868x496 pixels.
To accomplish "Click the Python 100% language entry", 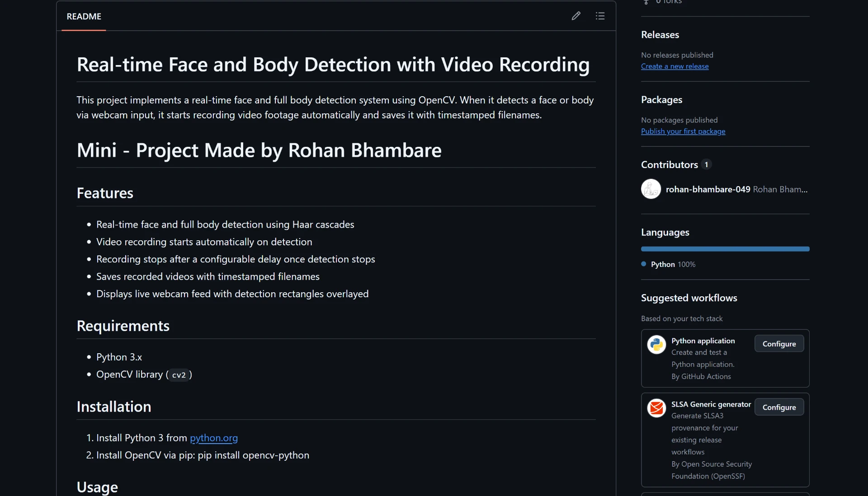I will [x=669, y=264].
